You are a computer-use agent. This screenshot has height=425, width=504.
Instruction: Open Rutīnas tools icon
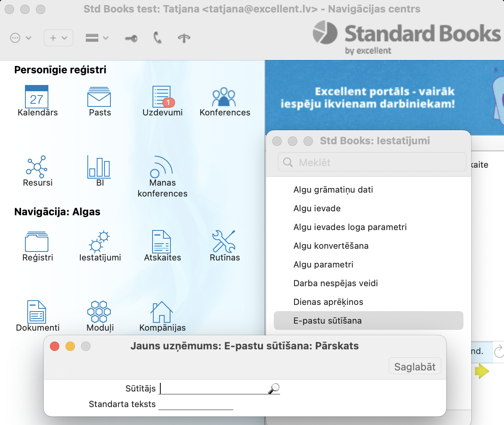(x=224, y=242)
